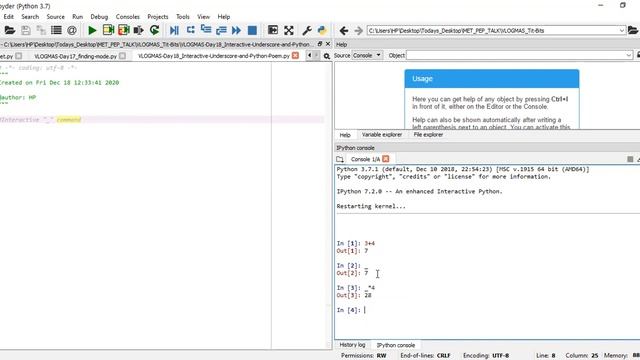640x360 pixels.
Task: Click the grey stop-kernel square in console
Action: click(x=630, y=159)
